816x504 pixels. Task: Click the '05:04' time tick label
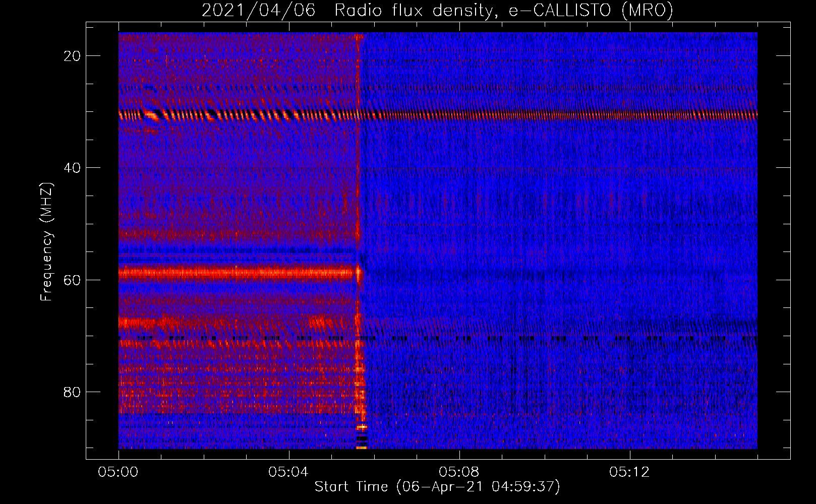pos(288,472)
